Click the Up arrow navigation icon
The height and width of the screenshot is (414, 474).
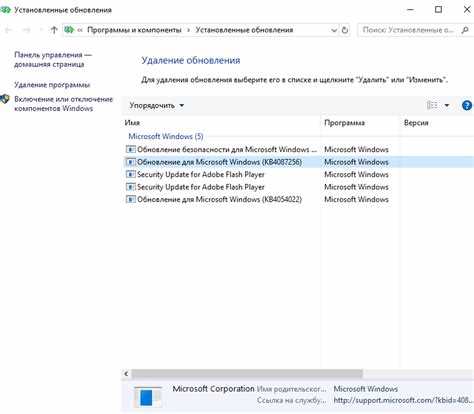(x=54, y=30)
